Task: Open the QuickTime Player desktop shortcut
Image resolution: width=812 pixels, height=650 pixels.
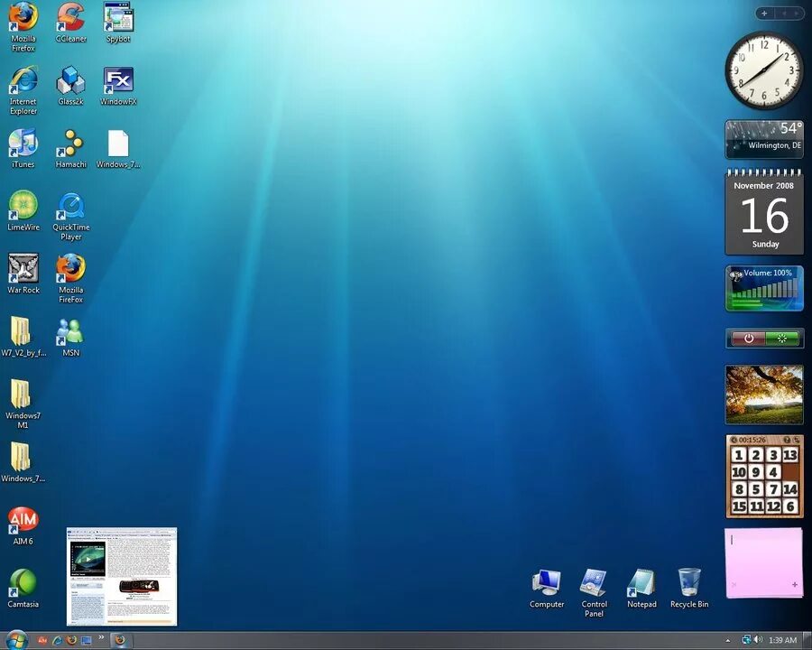Action: coord(71,216)
